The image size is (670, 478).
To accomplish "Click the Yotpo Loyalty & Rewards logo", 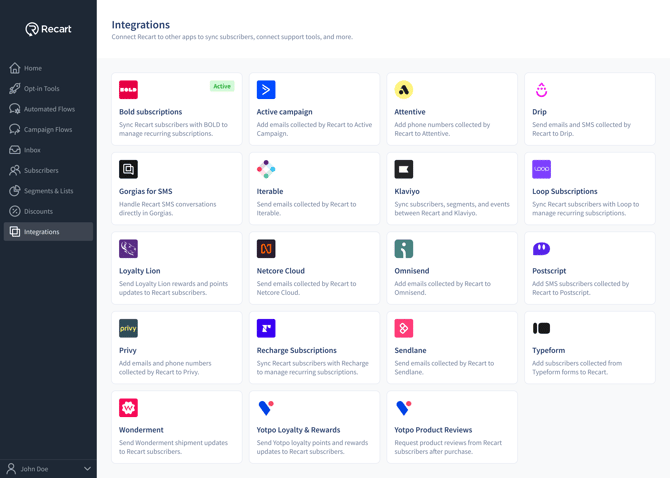I will 266,408.
